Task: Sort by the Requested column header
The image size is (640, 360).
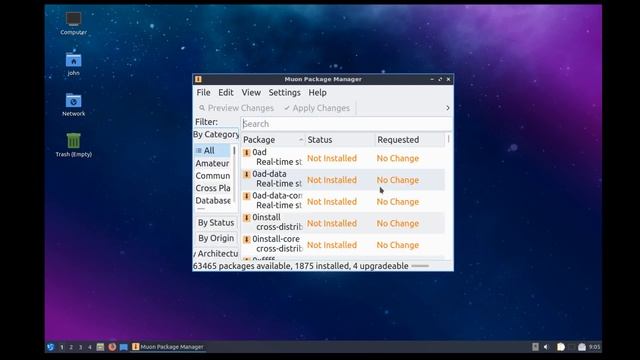Action: click(x=410, y=140)
